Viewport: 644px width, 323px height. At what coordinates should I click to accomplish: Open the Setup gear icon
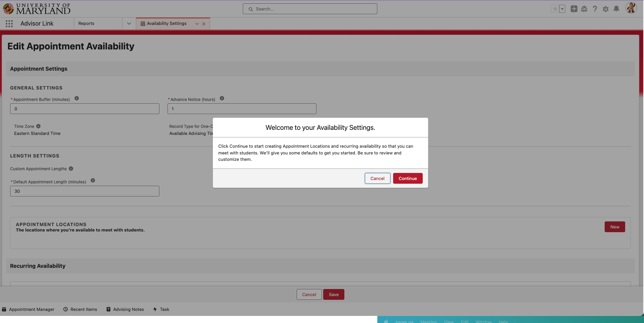[606, 9]
